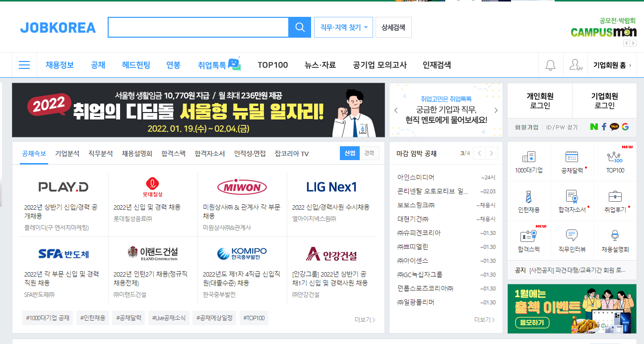Viewport: 644px width, 344px height.
Task: Open the MY profile control
Action: point(576,64)
